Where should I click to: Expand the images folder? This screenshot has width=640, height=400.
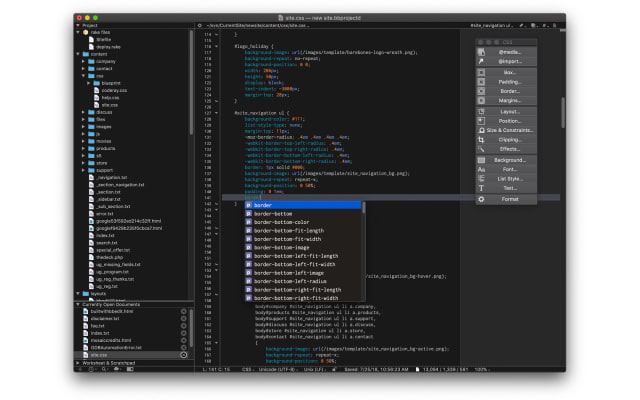tap(84, 126)
